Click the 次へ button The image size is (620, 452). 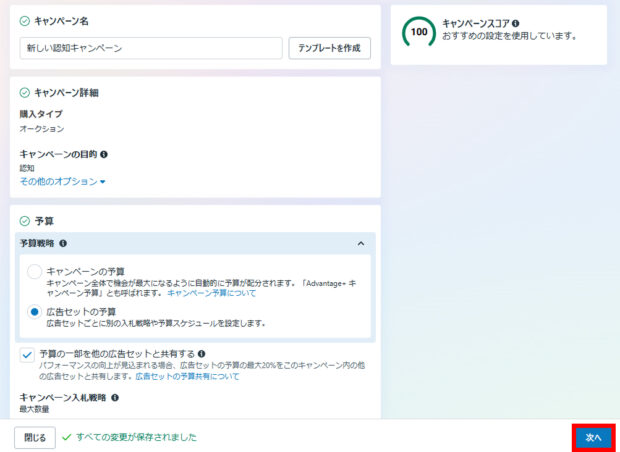coord(594,437)
